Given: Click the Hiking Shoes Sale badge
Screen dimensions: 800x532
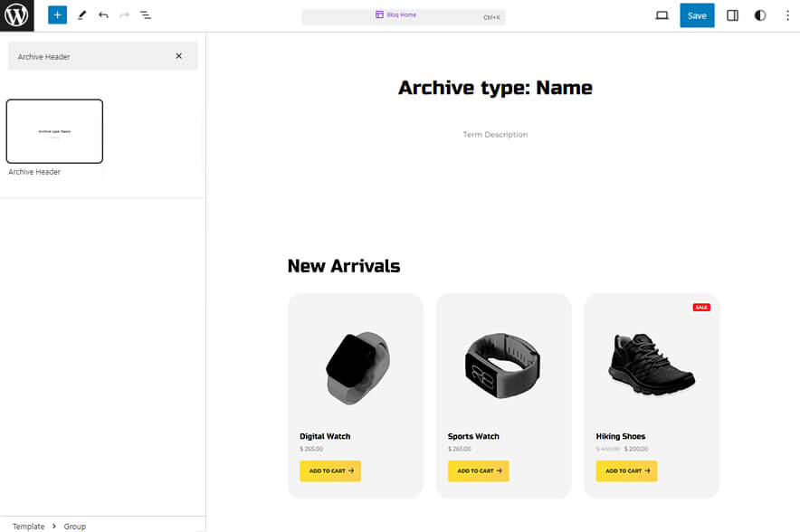Looking at the screenshot, I should (x=701, y=307).
